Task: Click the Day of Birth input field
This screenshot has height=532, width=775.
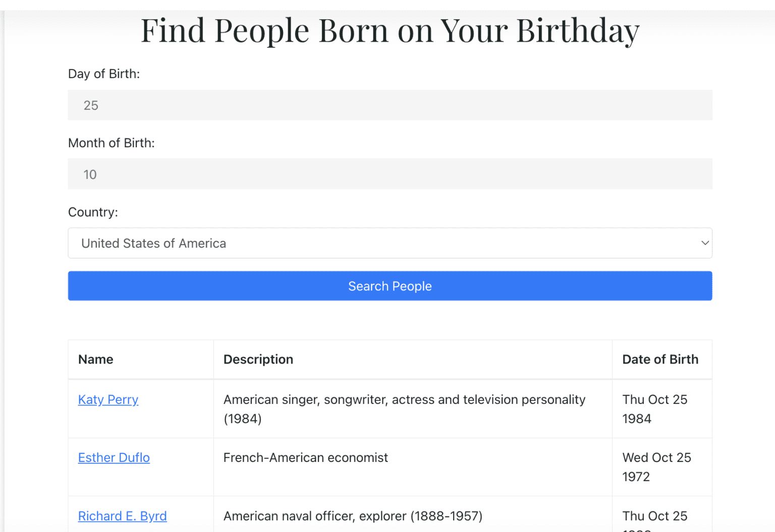Action: coord(389,105)
